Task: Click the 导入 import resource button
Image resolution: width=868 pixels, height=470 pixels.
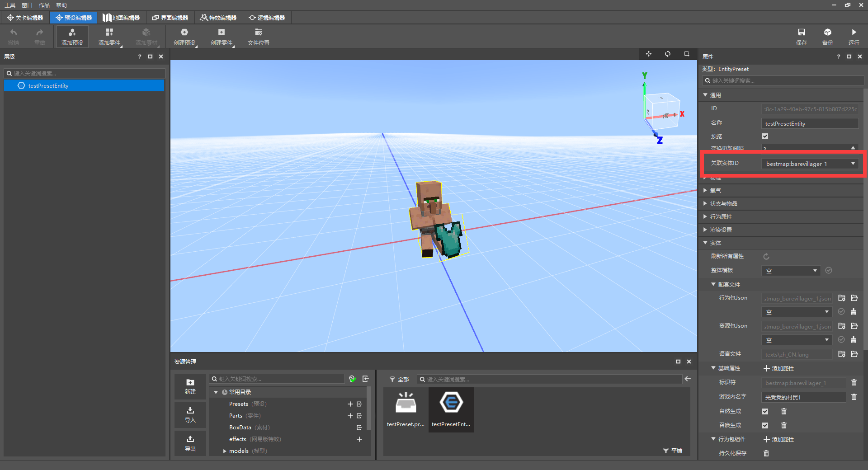Action: click(190, 415)
